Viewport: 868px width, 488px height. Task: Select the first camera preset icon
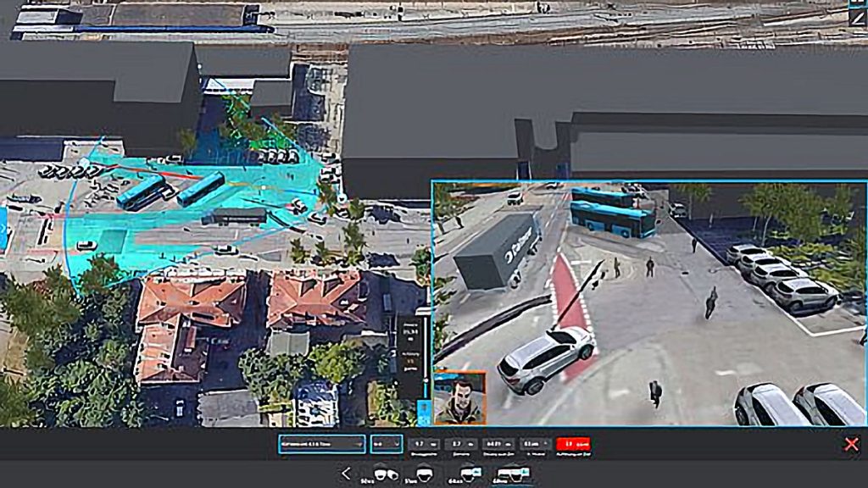click(386, 474)
